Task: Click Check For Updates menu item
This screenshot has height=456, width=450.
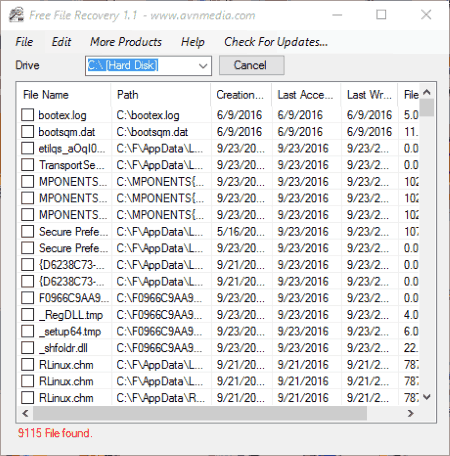Action: tap(276, 42)
